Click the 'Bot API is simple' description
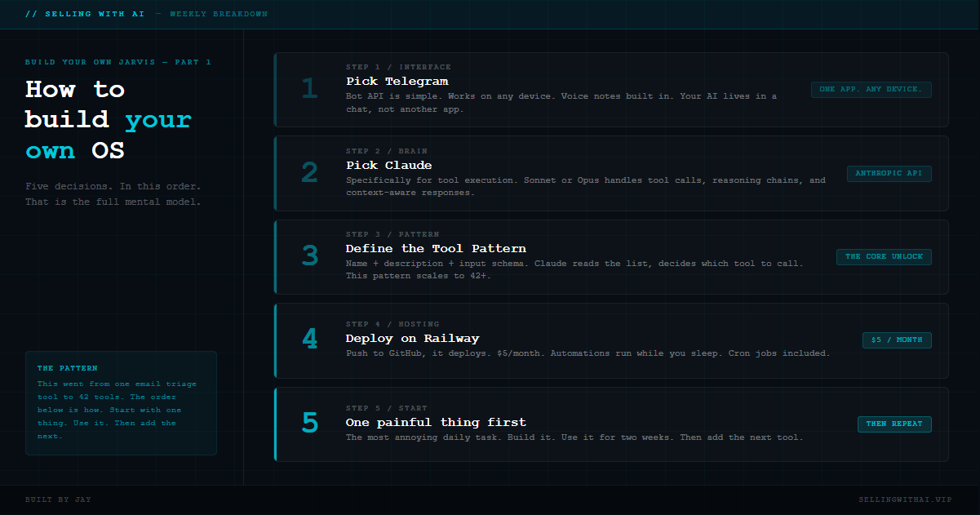980x515 pixels. pos(561,103)
